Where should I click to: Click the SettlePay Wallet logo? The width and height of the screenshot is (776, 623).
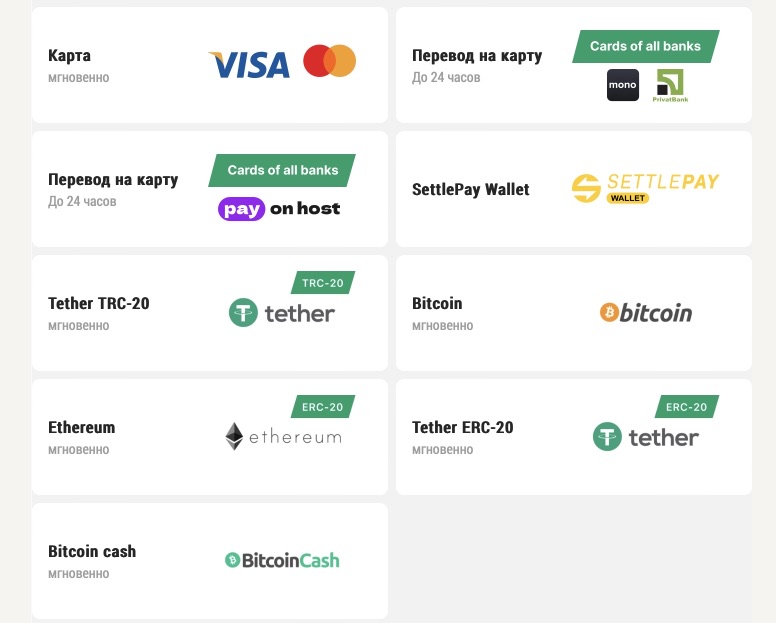645,188
